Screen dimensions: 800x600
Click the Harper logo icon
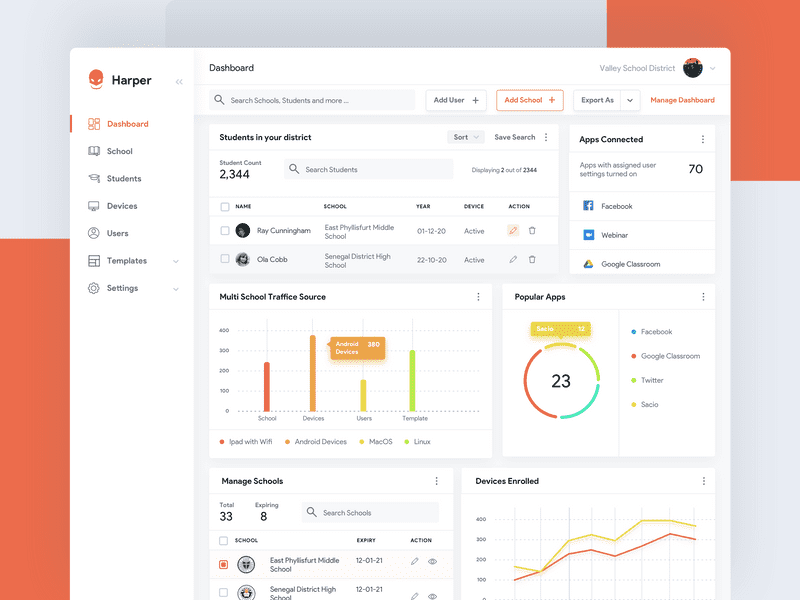point(96,80)
